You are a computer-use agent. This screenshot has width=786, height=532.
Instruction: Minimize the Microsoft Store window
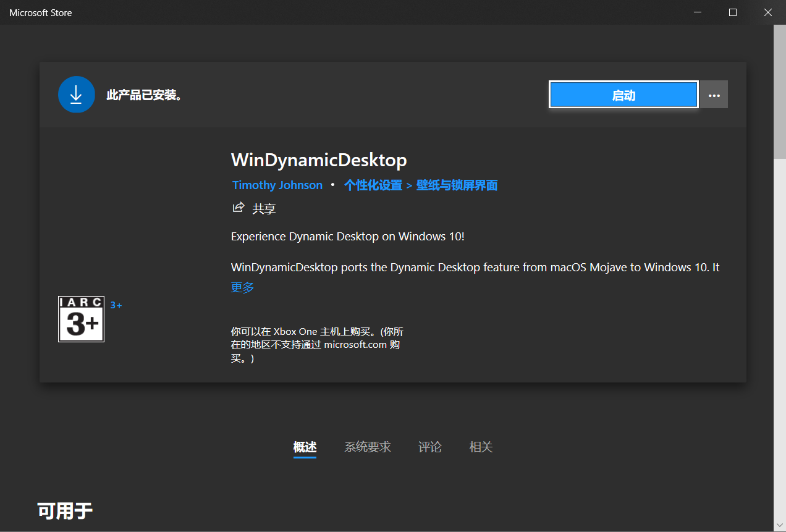click(x=698, y=12)
